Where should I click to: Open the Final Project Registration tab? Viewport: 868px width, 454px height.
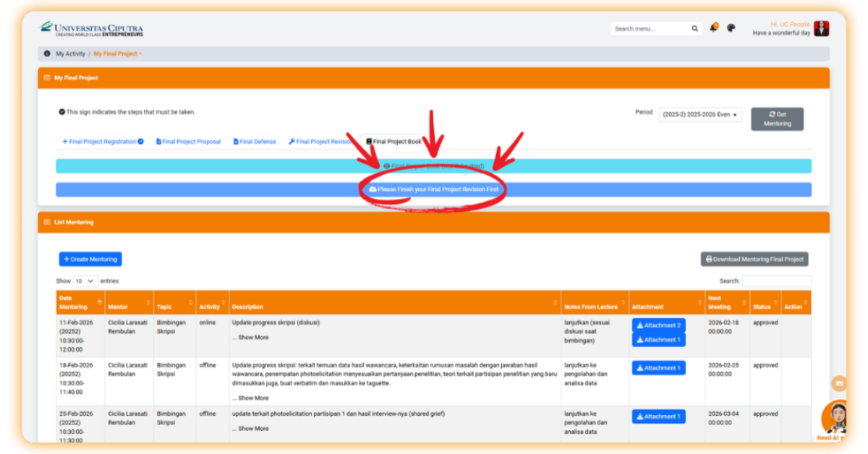coord(102,142)
